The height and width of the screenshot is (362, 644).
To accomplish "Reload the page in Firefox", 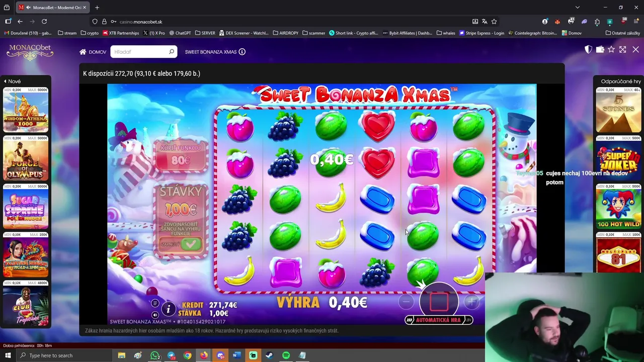I will tap(44, 22).
